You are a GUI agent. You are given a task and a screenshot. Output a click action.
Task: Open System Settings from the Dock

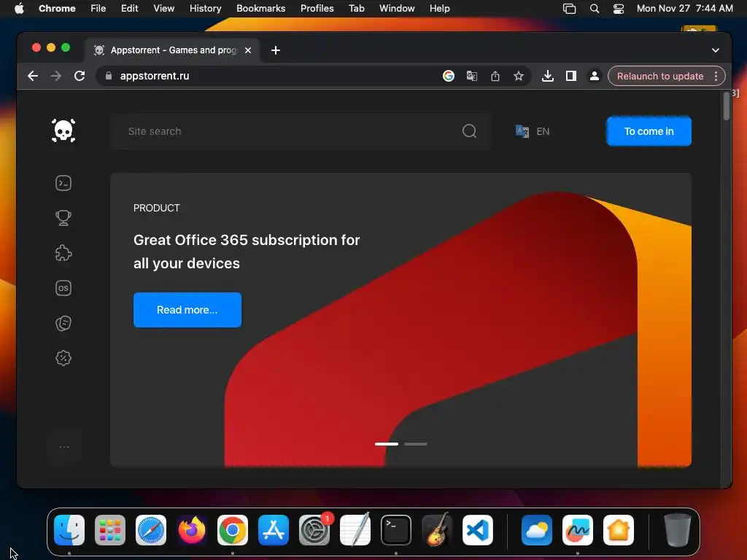314,530
